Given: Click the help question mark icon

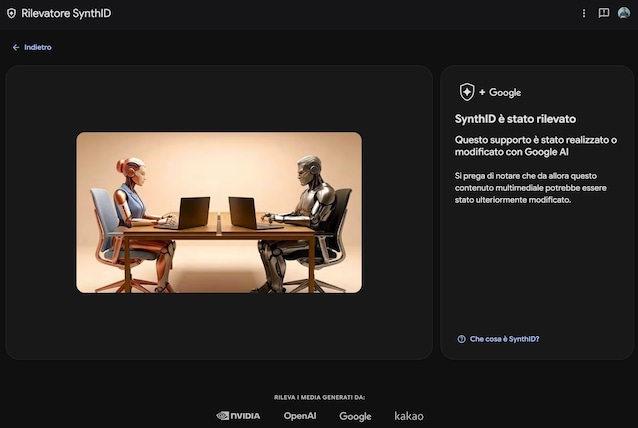Looking at the screenshot, I should [x=461, y=339].
